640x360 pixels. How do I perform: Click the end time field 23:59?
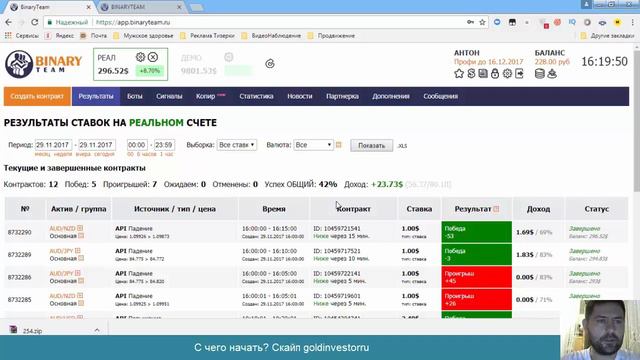pos(164,145)
